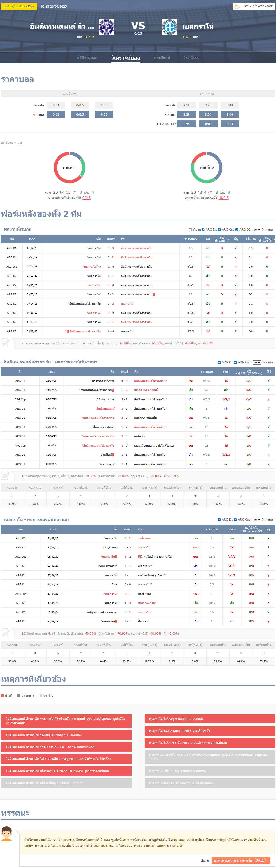The width and height of the screenshot is (276, 868).
Task: Open match-count dropdown for Independiente Rivadavia results
Action: [x=257, y=363]
